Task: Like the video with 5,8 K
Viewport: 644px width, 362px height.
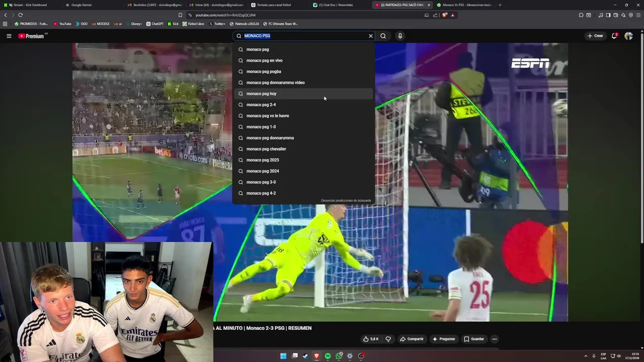Action: pos(371,339)
